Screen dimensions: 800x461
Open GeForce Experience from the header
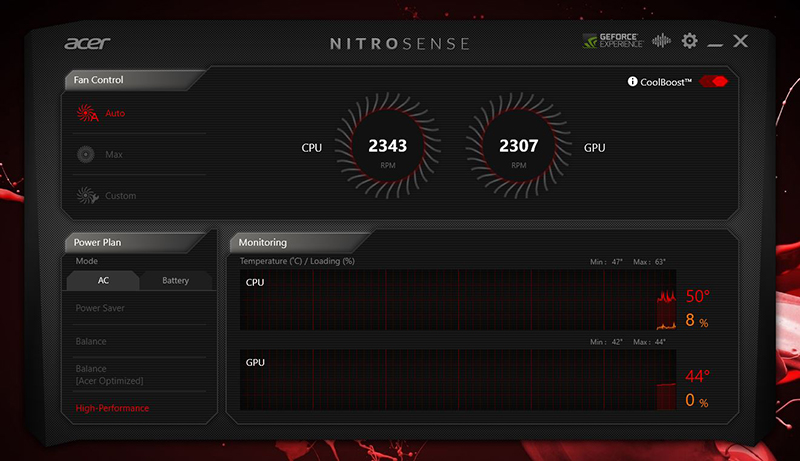613,41
